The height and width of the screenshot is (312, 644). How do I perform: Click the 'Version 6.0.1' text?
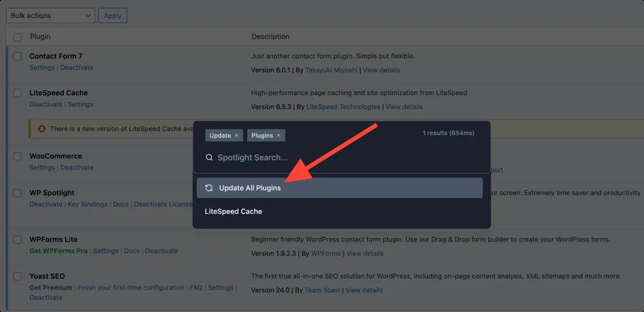[x=271, y=70]
